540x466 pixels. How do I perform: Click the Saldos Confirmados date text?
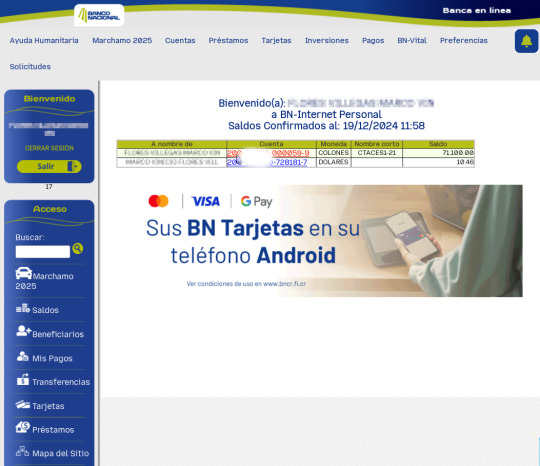tap(326, 126)
